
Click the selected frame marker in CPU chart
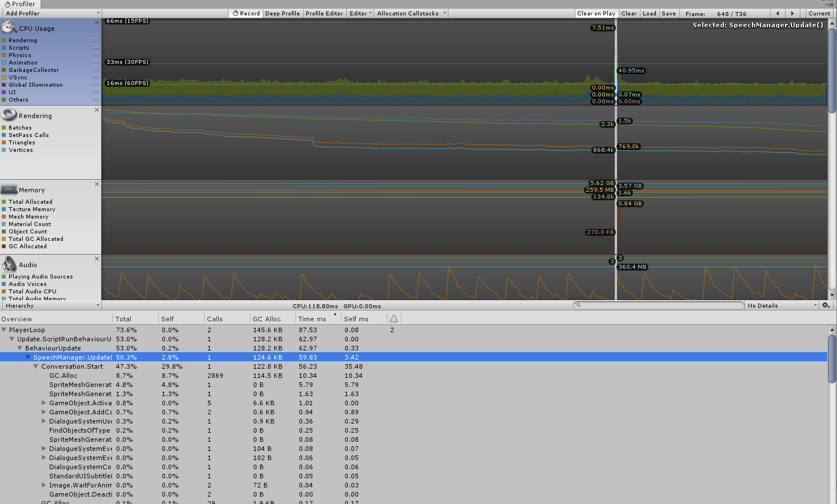[615, 62]
